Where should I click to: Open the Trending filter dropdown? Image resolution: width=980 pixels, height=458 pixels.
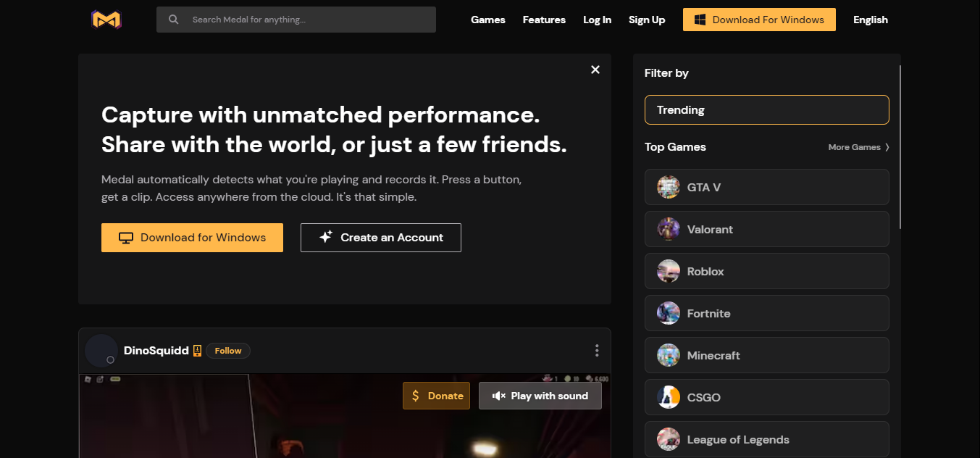(767, 110)
